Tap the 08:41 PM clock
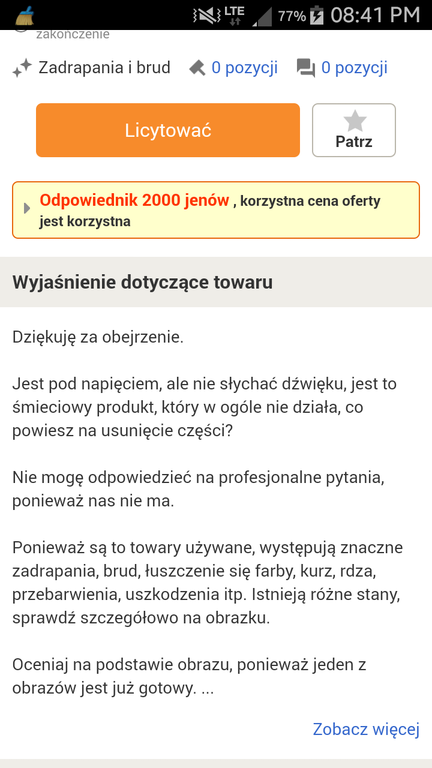432x768 pixels. coord(375,15)
